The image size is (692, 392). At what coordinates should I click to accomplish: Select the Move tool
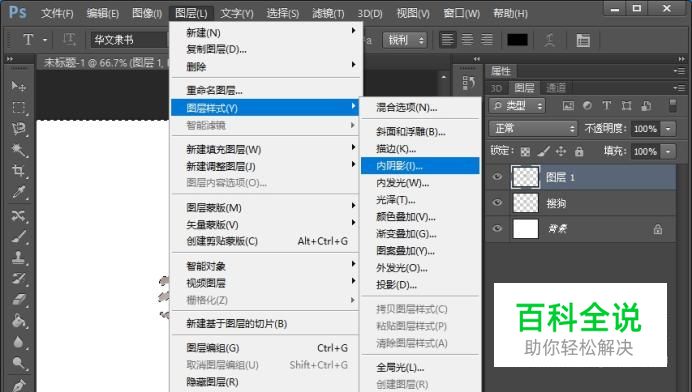18,86
